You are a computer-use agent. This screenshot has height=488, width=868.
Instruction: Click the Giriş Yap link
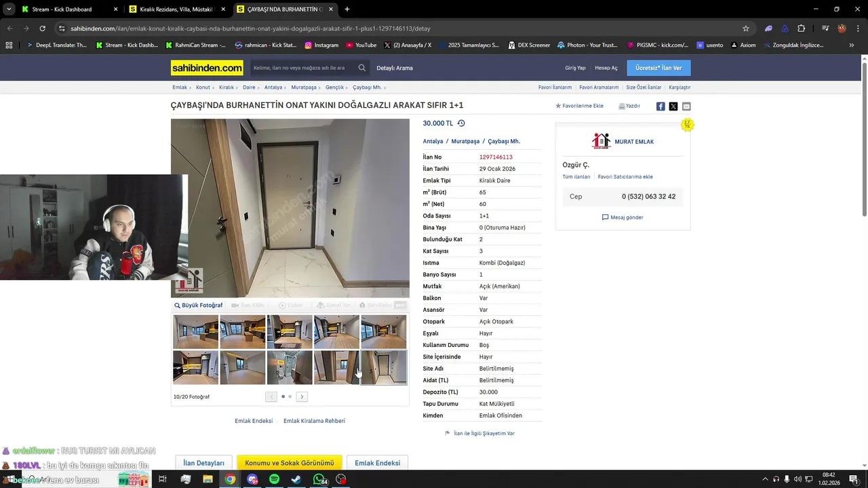(x=575, y=68)
